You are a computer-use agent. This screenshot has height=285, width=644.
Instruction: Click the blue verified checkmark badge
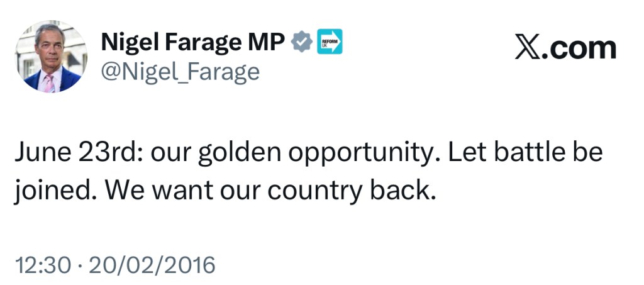tap(303, 42)
